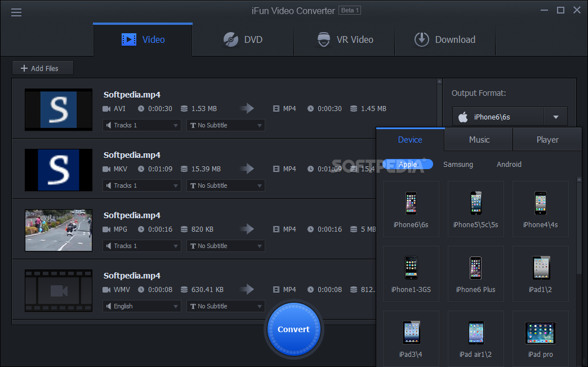Open No Subtitle dropdown for the MPG file
588x367 pixels.
226,246
